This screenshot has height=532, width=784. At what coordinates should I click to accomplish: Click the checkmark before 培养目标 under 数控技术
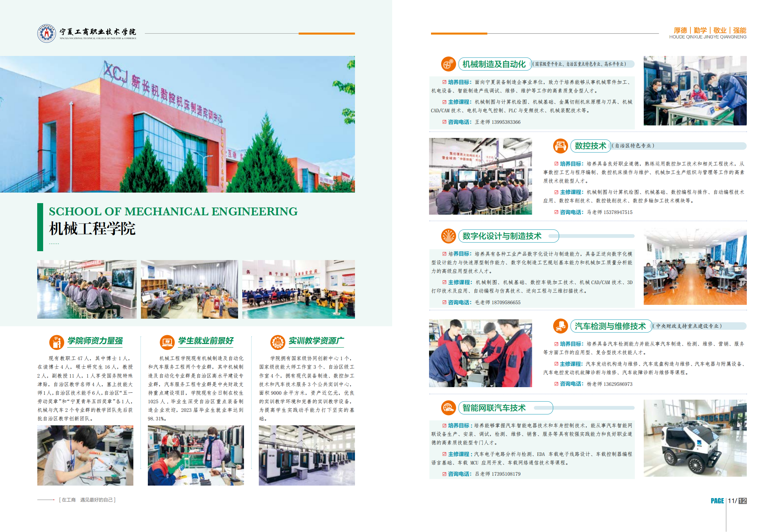(556, 164)
